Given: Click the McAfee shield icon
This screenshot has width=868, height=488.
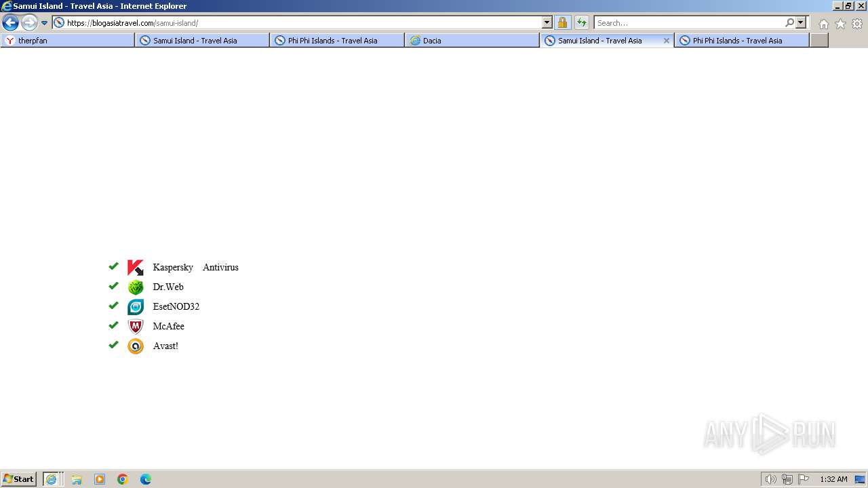Looking at the screenshot, I should pos(136,327).
